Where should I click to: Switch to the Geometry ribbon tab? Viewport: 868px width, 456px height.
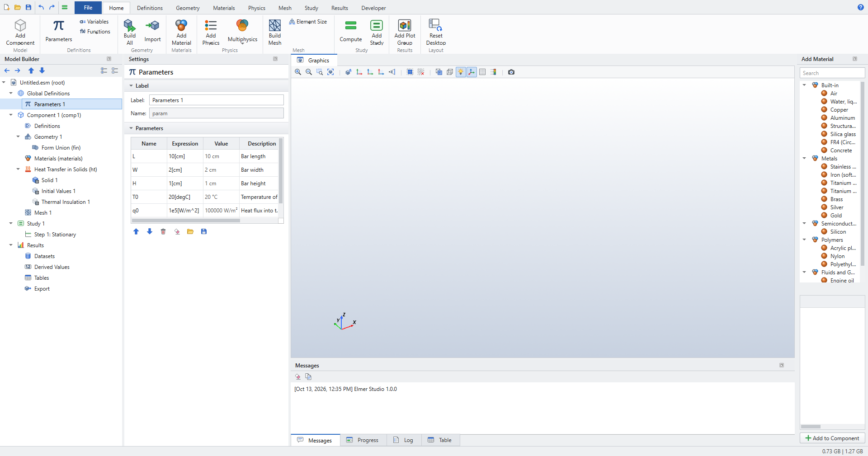tap(188, 8)
